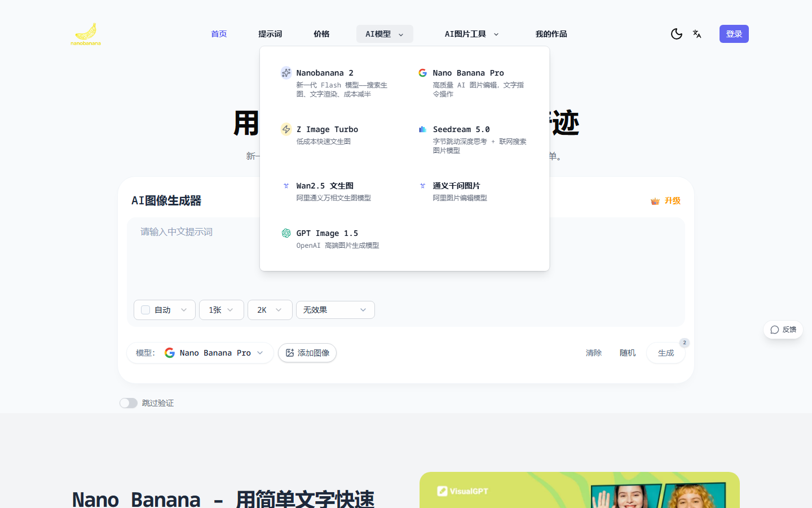Click the VisualGPT banner image
This screenshot has height=508, width=812.
(580, 490)
